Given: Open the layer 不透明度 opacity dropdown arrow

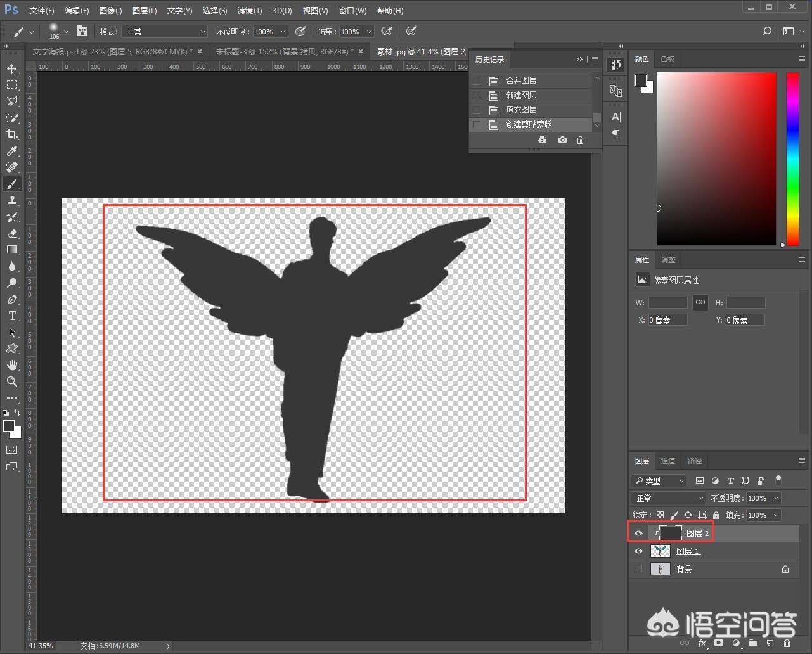Looking at the screenshot, I should pyautogui.click(x=777, y=498).
